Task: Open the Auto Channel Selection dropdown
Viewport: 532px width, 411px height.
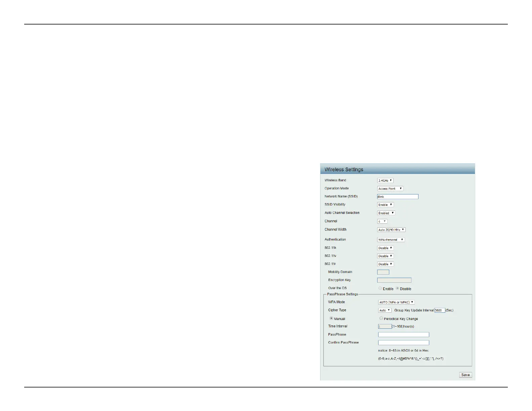Action: [x=386, y=213]
